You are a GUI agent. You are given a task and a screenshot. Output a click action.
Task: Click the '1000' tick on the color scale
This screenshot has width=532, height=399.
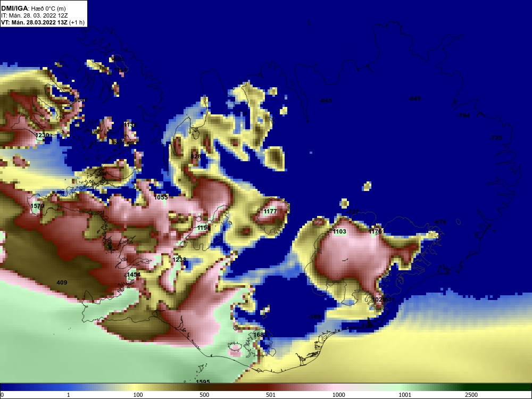[338, 395]
